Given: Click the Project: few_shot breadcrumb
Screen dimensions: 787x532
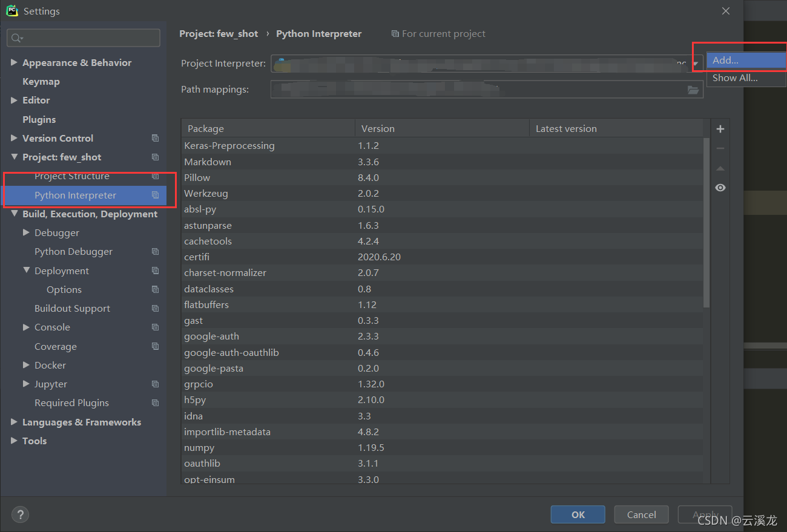Looking at the screenshot, I should click(x=219, y=34).
